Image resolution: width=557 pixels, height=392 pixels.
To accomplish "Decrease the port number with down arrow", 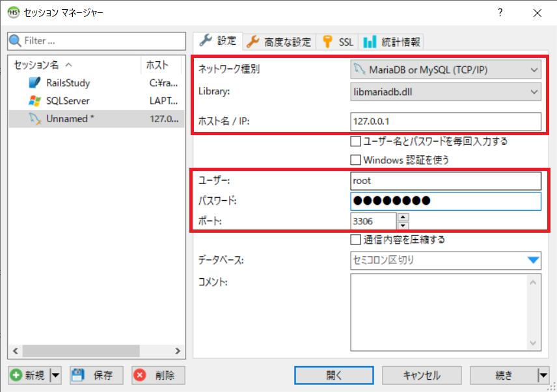I will tap(403, 226).
